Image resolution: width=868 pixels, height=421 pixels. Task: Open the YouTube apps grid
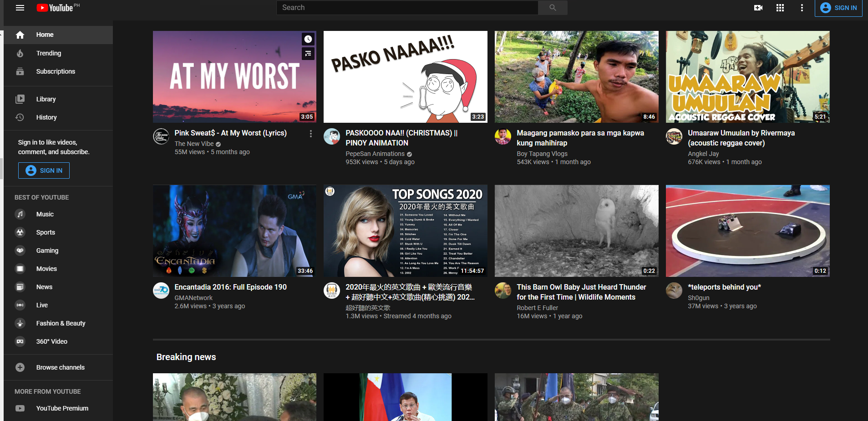pos(780,8)
